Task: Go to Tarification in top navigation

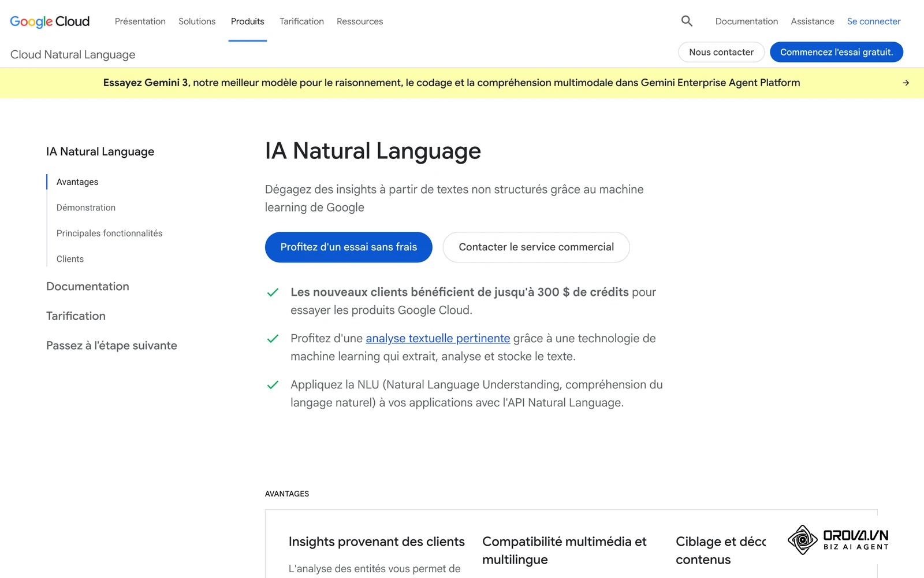Action: click(x=301, y=21)
